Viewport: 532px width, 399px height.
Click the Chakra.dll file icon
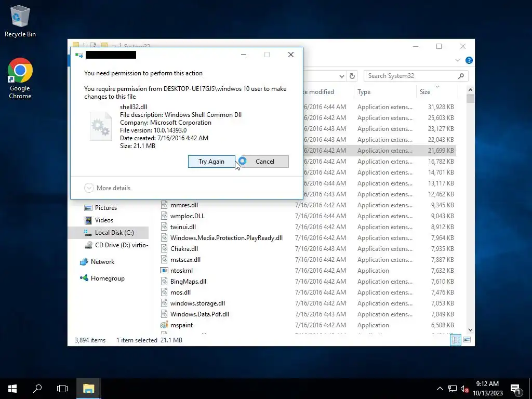[x=164, y=249]
